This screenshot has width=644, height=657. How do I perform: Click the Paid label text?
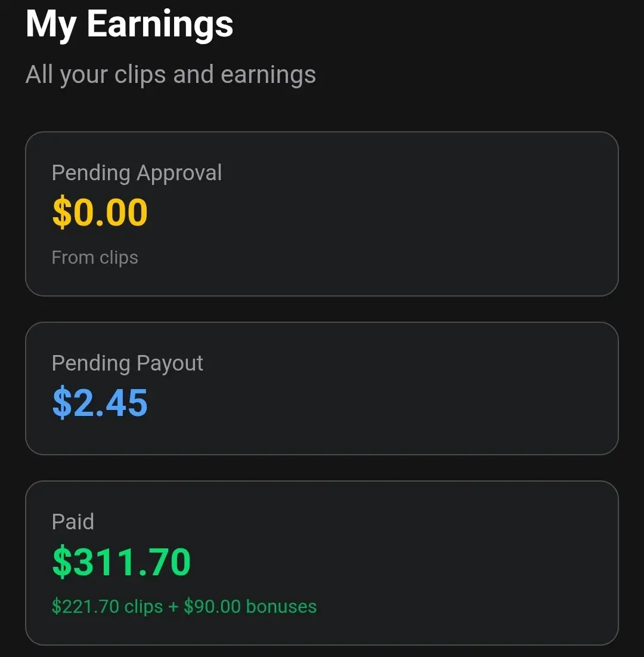click(73, 522)
